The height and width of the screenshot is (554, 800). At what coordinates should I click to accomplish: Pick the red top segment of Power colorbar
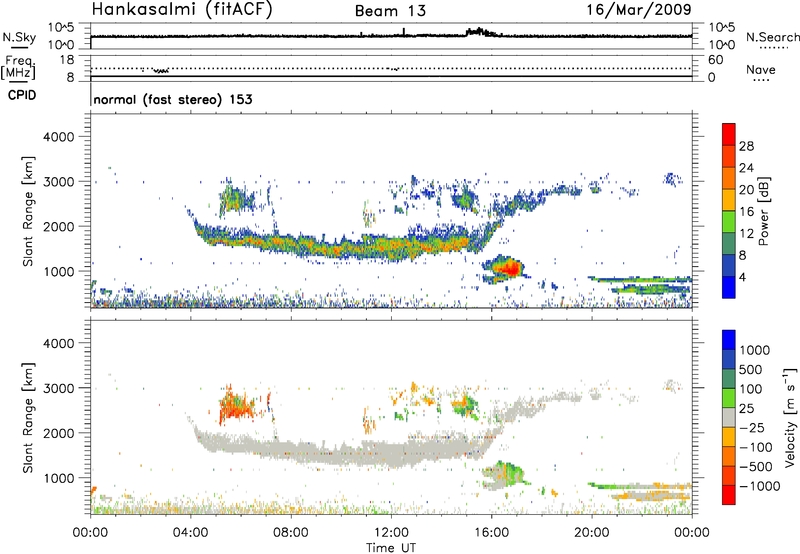tap(729, 135)
